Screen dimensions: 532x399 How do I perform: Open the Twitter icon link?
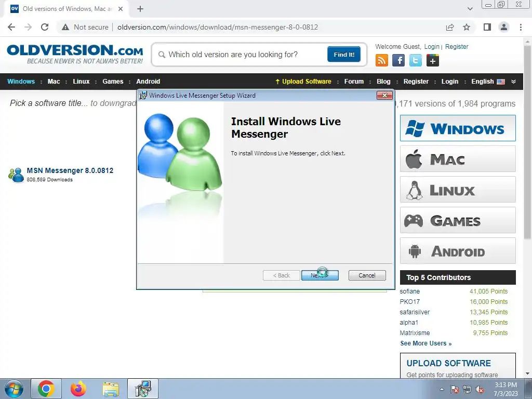coord(415,60)
